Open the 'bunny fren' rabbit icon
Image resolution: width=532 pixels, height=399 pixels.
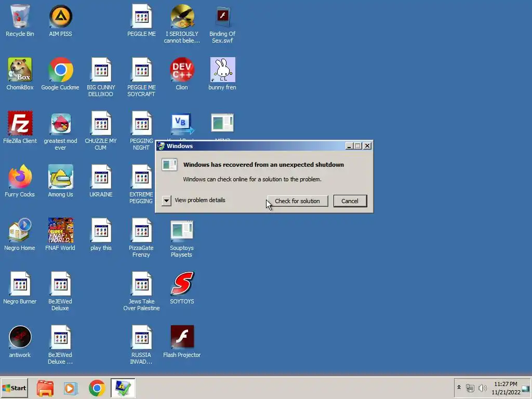pos(222,70)
